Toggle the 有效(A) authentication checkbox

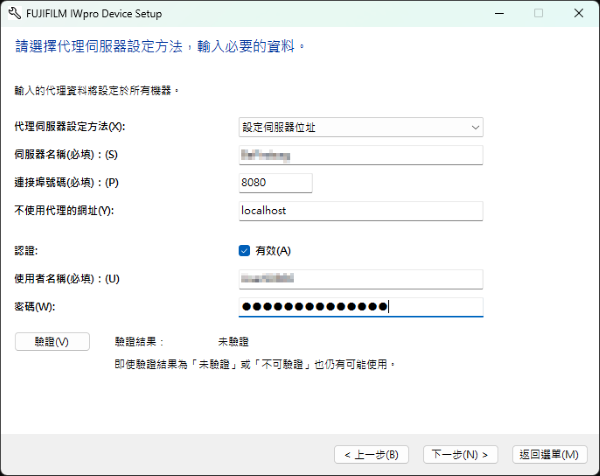pos(245,250)
